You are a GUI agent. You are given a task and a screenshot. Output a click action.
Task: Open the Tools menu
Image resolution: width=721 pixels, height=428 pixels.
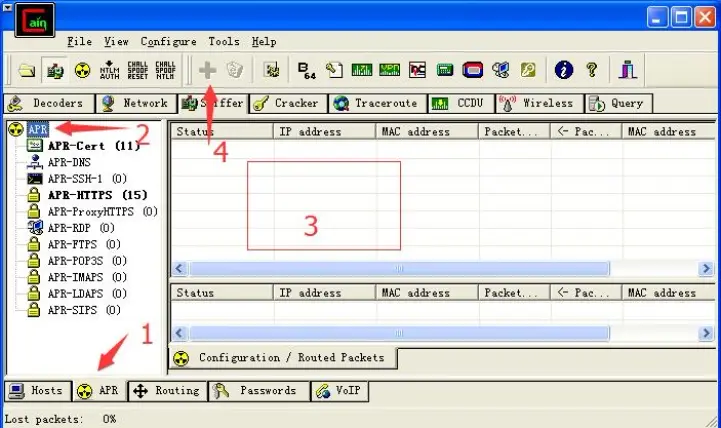[224, 42]
